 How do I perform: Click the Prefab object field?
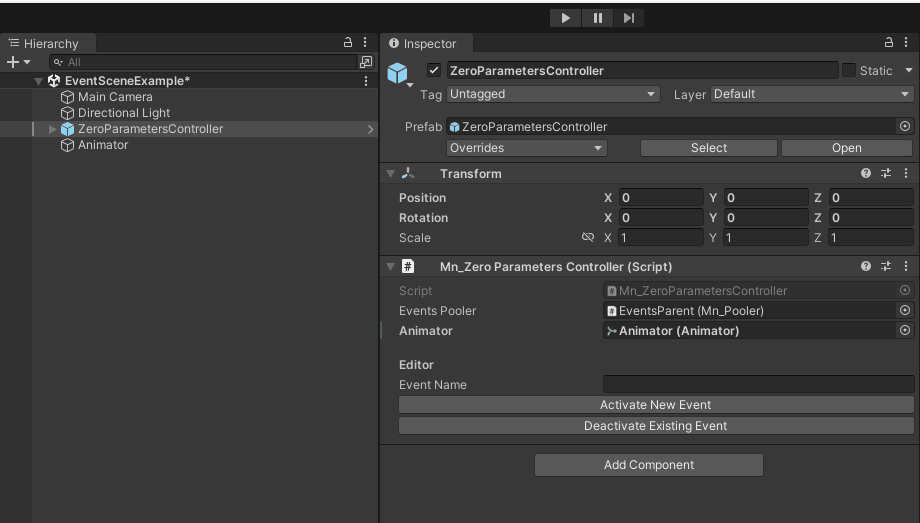[672, 127]
